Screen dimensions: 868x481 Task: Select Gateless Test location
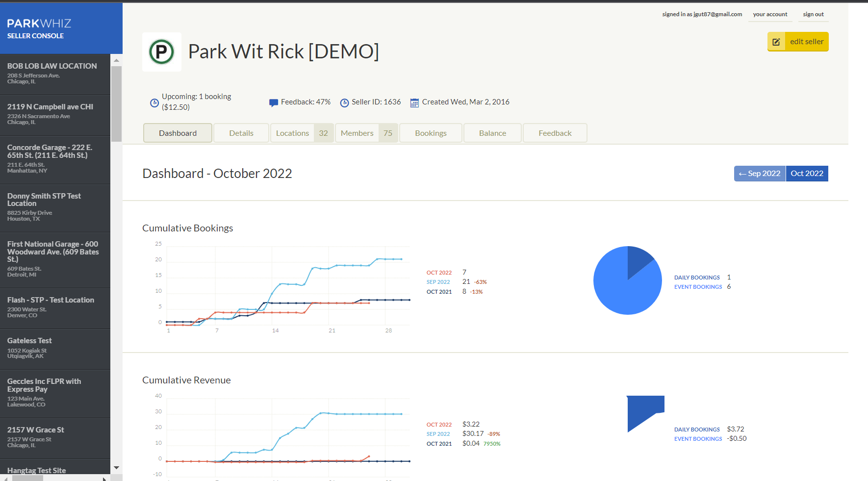55,349
